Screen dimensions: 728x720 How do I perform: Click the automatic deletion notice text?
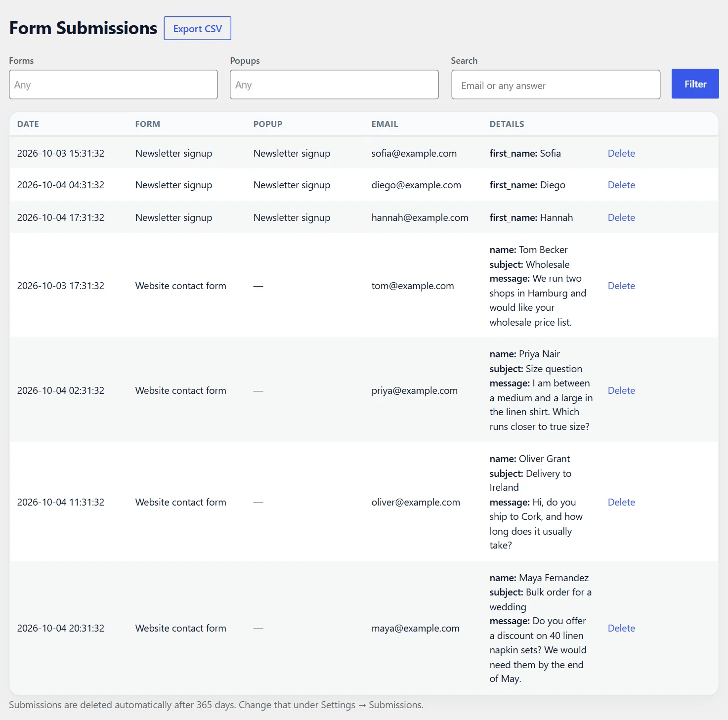[216, 705]
